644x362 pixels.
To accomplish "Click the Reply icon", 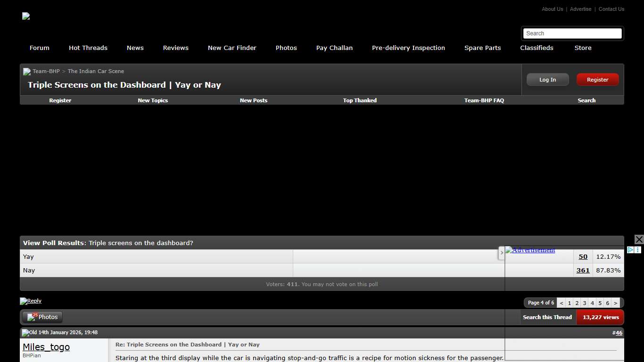I will tap(30, 301).
